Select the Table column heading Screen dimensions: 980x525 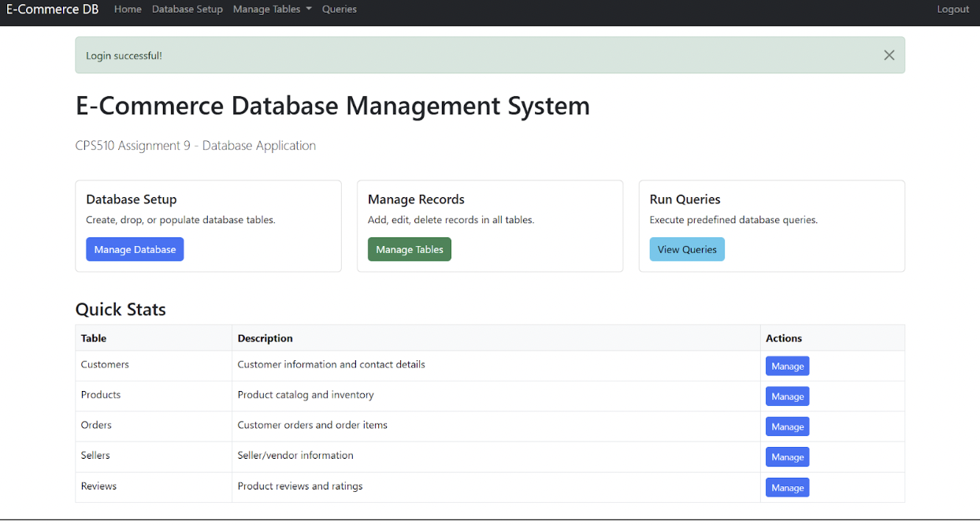pos(92,337)
